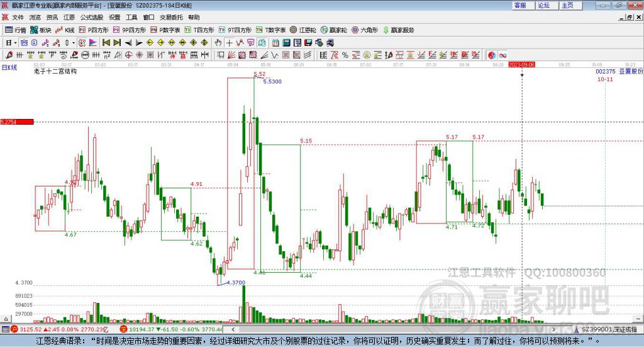Click the red 5.2754 price label

point(17,122)
